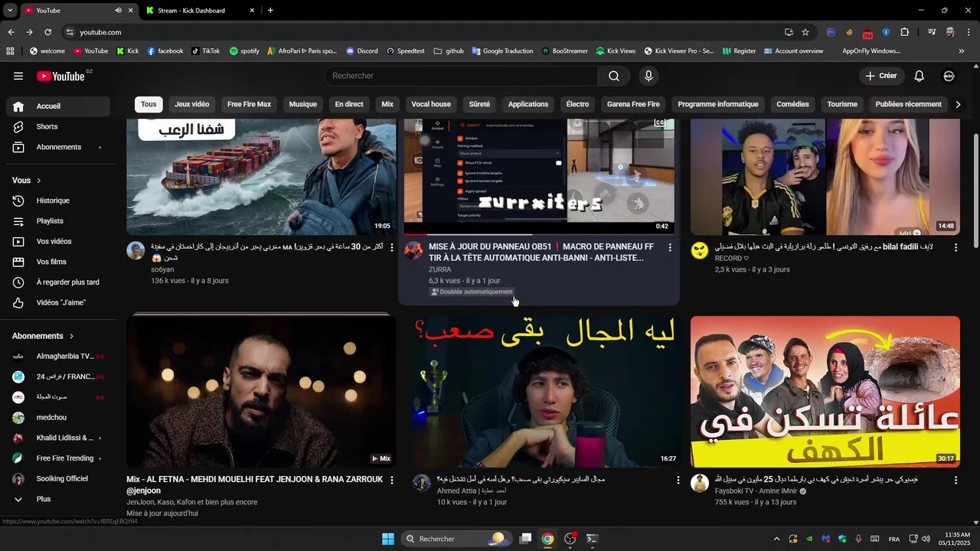Viewport: 980px width, 551px height.
Task: Go to Accueil in sidebar
Action: pos(58,106)
